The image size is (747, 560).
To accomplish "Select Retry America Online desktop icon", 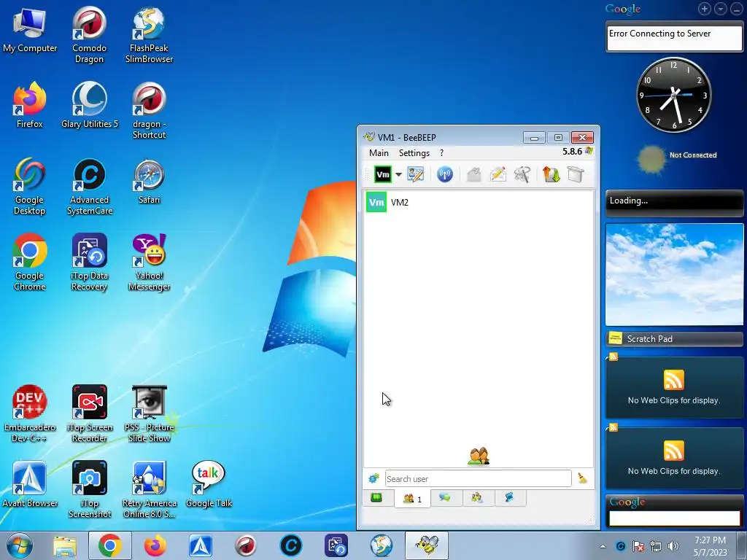I will (149, 489).
